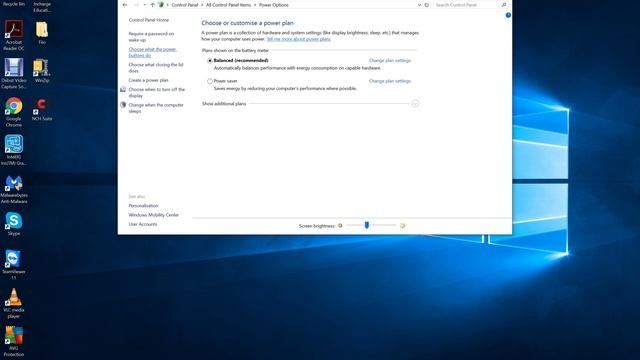Go up one level with up arrow
The height and width of the screenshot is (360, 640).
152,5
